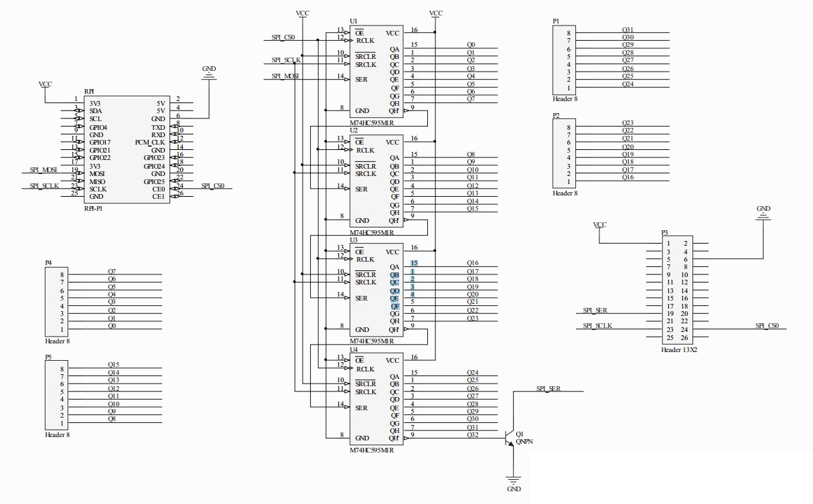Select SPI_SCLK net label at header P3
This screenshot has height=504, width=813.
pos(597,325)
